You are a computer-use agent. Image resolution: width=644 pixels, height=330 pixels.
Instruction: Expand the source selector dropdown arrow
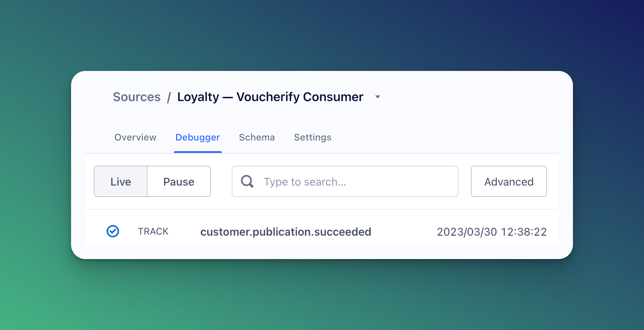point(378,97)
